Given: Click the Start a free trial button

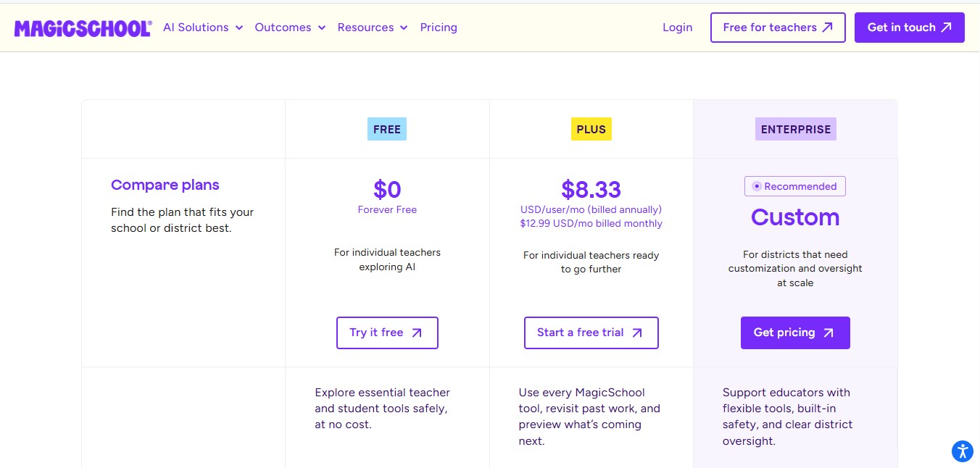Looking at the screenshot, I should [x=591, y=333].
